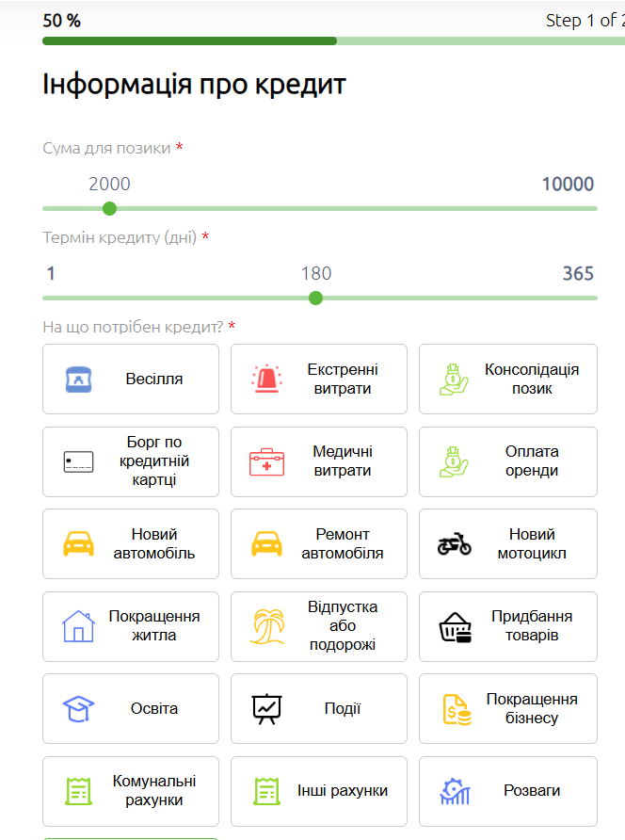
Task: Click the loan amount slider handle at 2000
Action: point(109,208)
